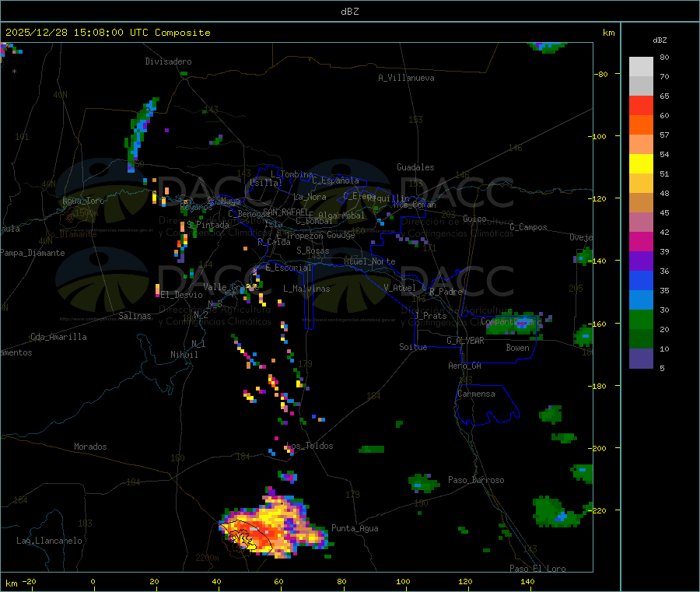The image size is (700, 592).
Task: Click the dBZ title at the top
Action: point(349,12)
